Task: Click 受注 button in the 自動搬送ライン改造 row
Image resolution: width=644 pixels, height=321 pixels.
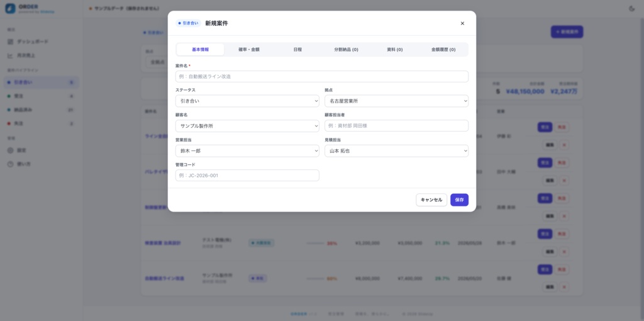Action: coord(545,269)
